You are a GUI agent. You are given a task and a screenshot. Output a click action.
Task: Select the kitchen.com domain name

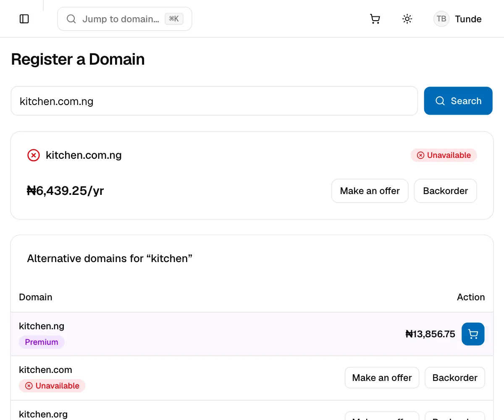[45, 370]
